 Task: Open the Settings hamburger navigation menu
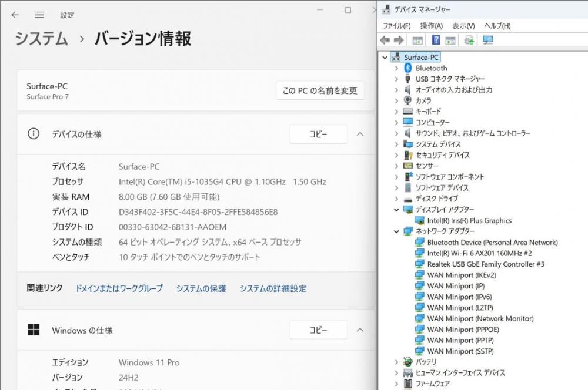(39, 15)
